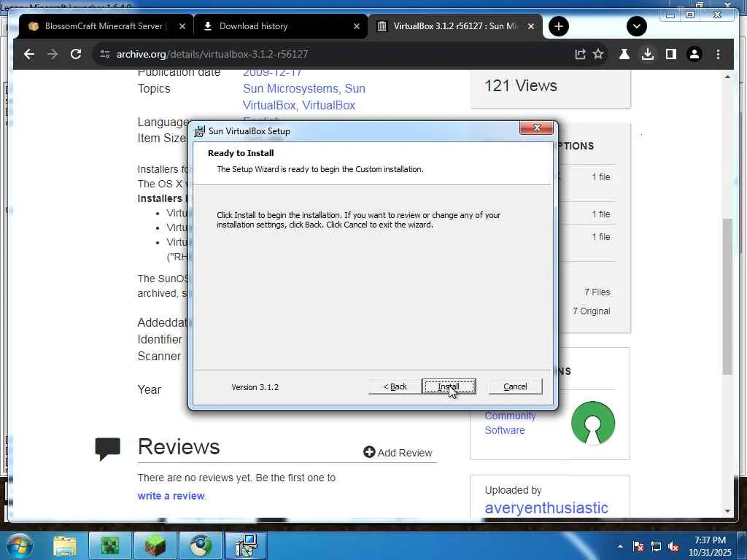747x560 pixels.
Task: Click the muted volume tray icon
Action: click(673, 546)
